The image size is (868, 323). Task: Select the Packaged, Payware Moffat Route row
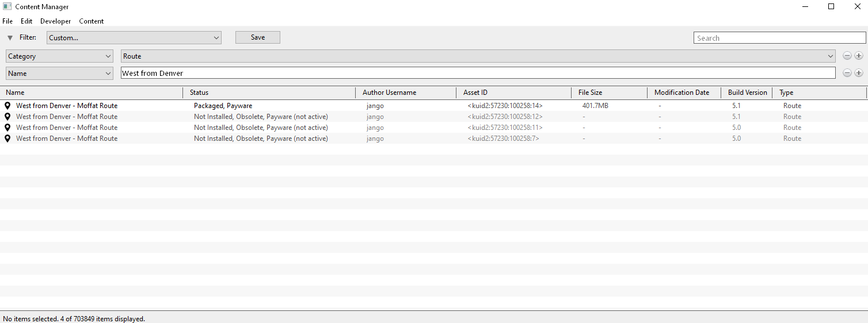pos(434,106)
